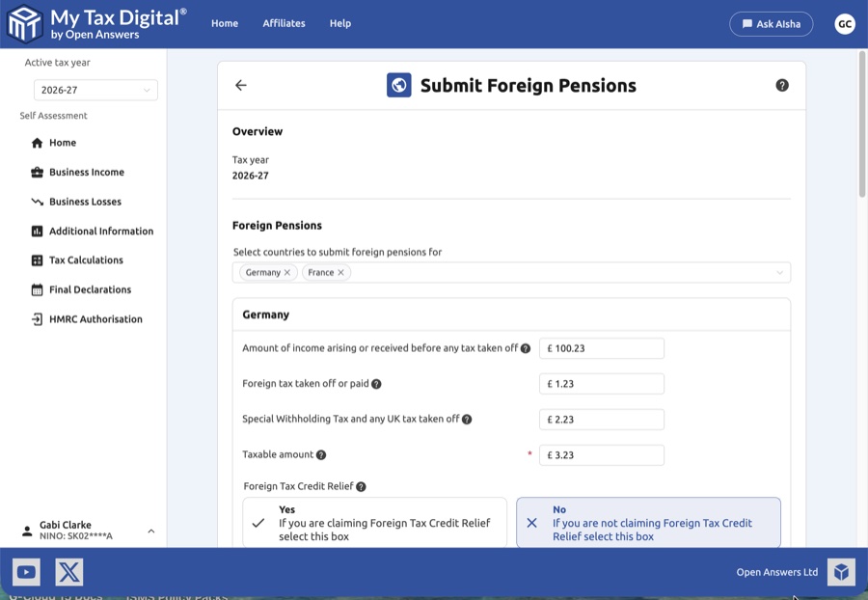Image resolution: width=868 pixels, height=600 pixels.
Task: Click the Additional Information chart icon
Action: click(x=36, y=231)
